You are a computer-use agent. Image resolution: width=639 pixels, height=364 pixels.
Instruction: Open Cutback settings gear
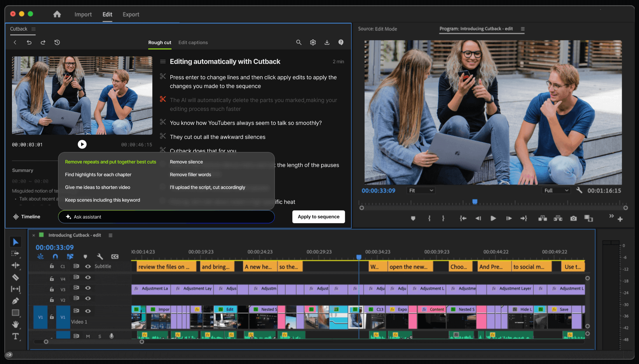coord(313,42)
